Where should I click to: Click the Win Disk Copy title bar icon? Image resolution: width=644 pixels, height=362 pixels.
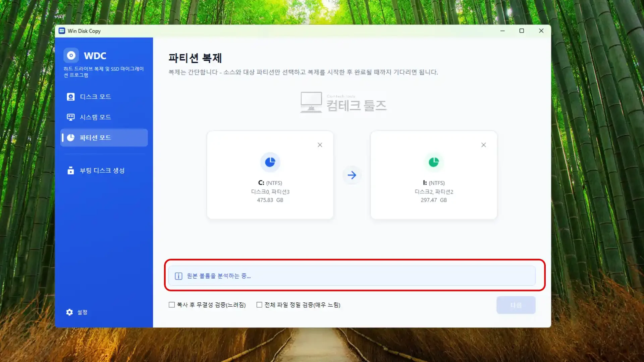point(62,31)
